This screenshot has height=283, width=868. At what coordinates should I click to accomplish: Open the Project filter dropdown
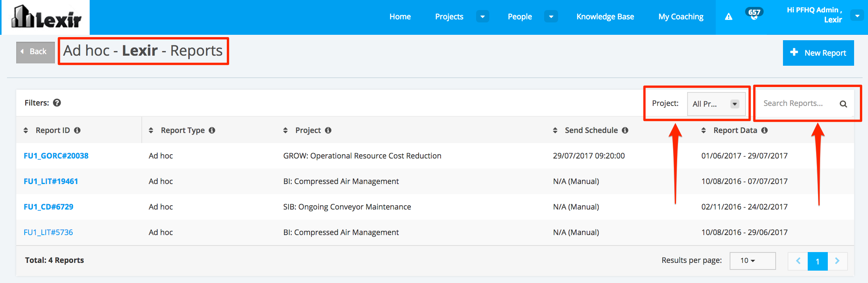(716, 104)
